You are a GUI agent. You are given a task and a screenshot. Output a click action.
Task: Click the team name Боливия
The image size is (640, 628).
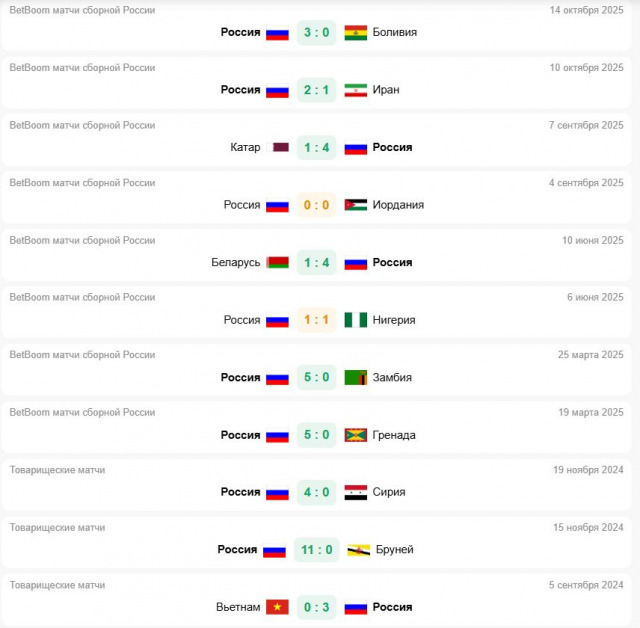394,32
